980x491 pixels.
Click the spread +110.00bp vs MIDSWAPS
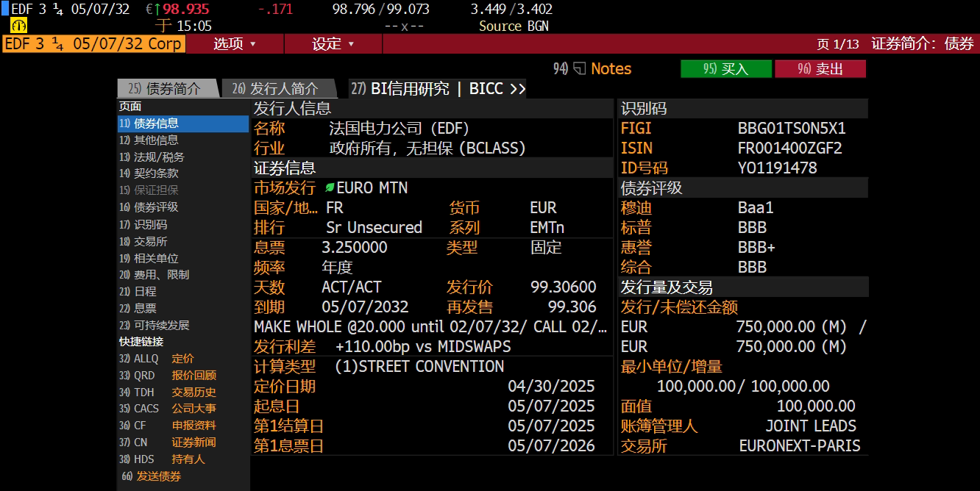pos(423,347)
